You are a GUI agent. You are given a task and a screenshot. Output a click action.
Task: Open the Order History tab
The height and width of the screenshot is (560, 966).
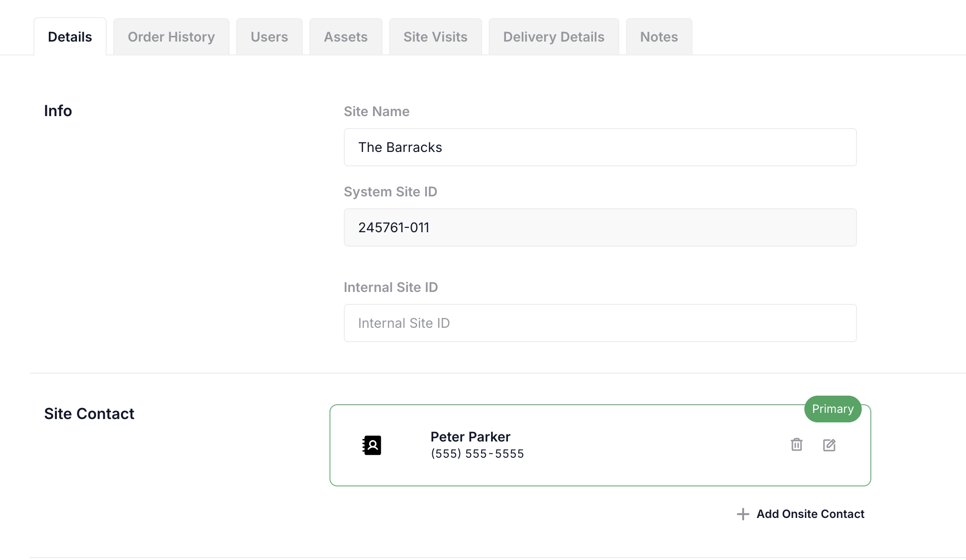pyautogui.click(x=171, y=37)
